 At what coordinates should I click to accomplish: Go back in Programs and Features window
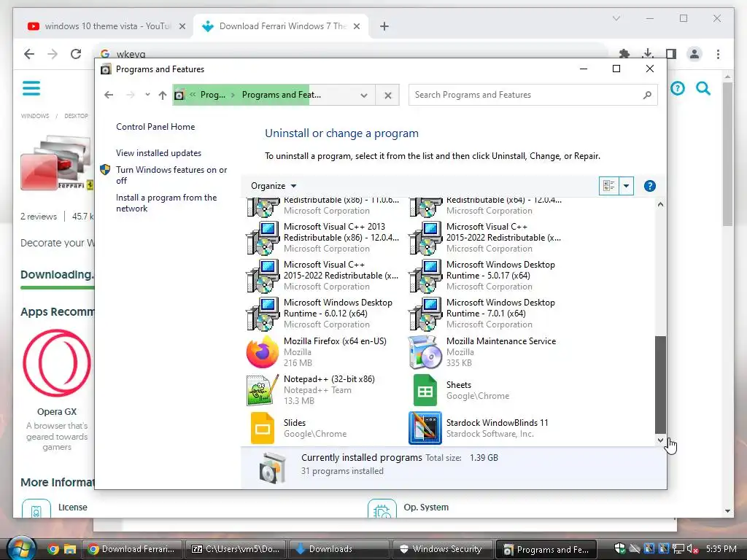(109, 95)
